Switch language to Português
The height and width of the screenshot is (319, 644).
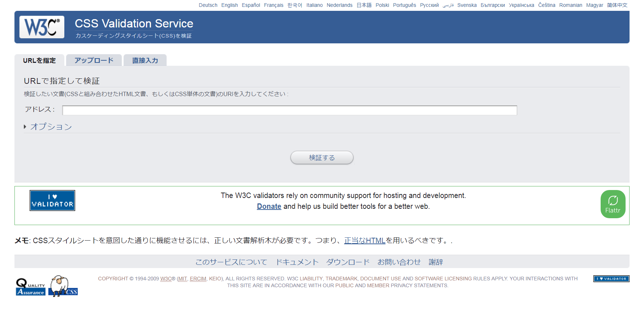pos(404,5)
